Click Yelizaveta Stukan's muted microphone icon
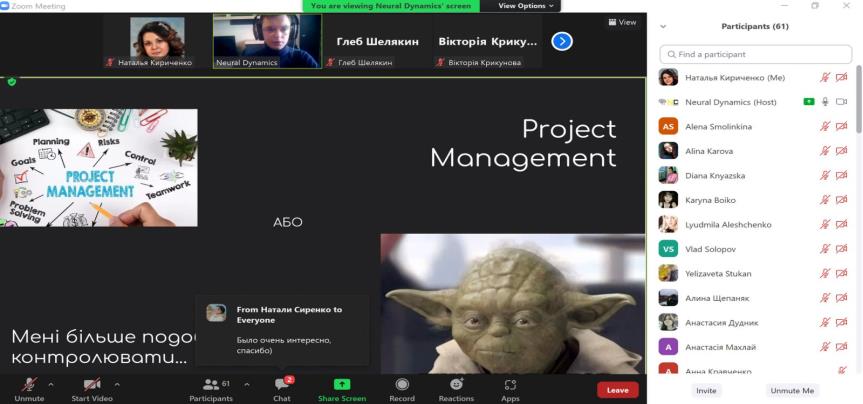The image size is (863, 404). point(824,274)
